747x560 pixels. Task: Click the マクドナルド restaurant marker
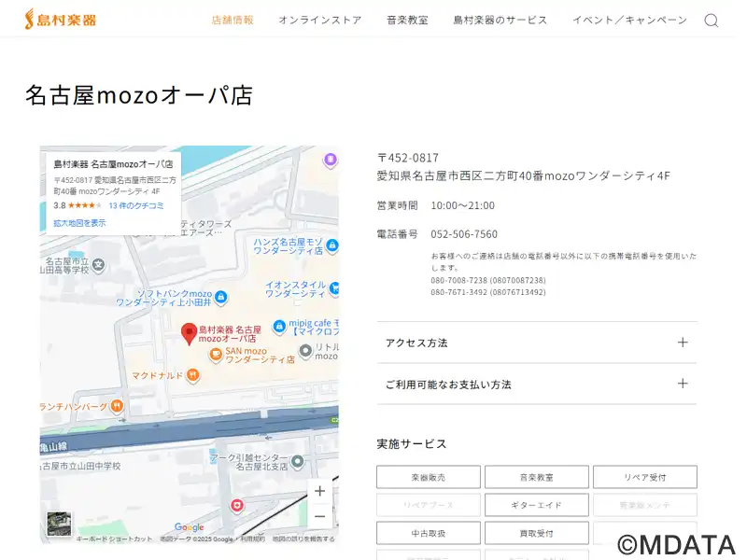(x=193, y=375)
